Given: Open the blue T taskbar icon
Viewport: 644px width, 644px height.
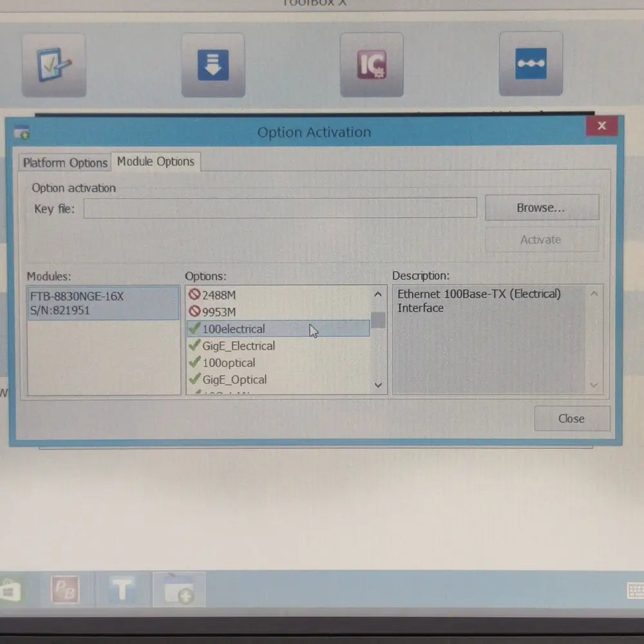Looking at the screenshot, I should pos(122,590).
